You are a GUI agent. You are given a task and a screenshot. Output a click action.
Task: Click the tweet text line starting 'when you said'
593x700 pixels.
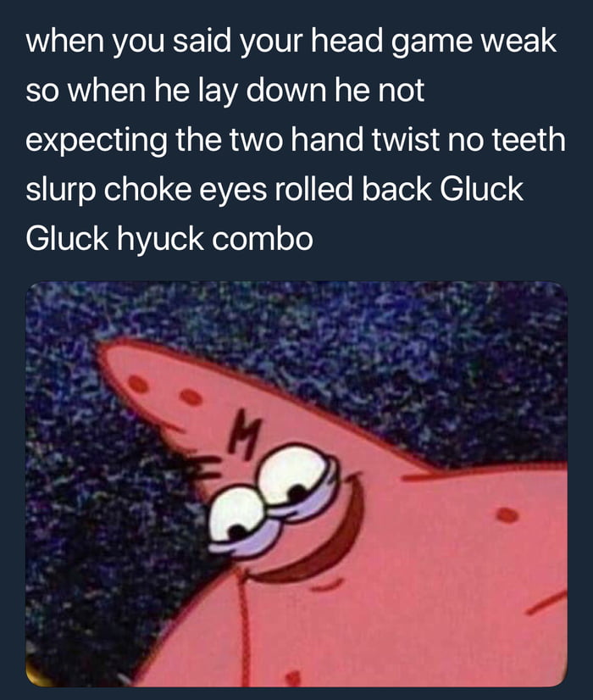point(291,42)
